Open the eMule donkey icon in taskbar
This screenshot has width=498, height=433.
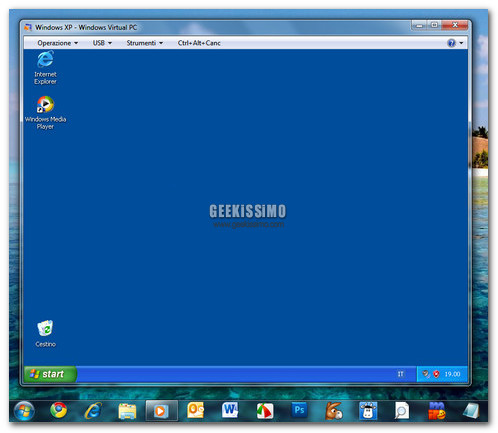pyautogui.click(x=334, y=411)
